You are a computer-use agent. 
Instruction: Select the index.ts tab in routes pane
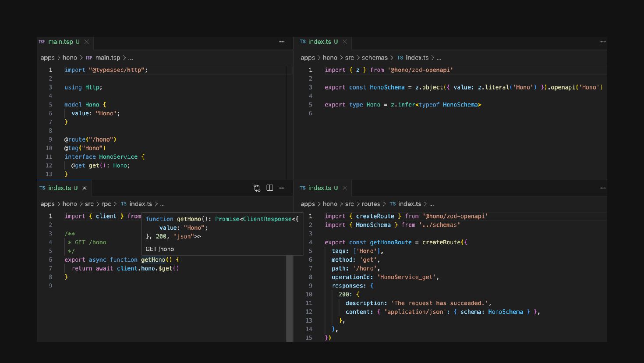319,188
